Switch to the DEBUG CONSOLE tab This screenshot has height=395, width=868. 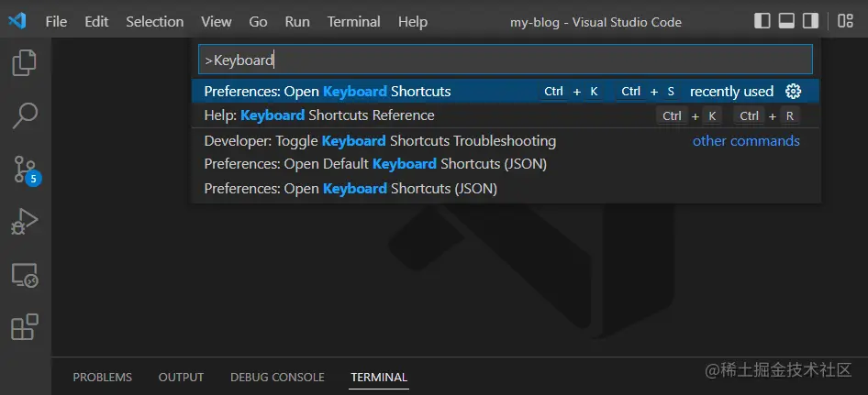(x=277, y=378)
